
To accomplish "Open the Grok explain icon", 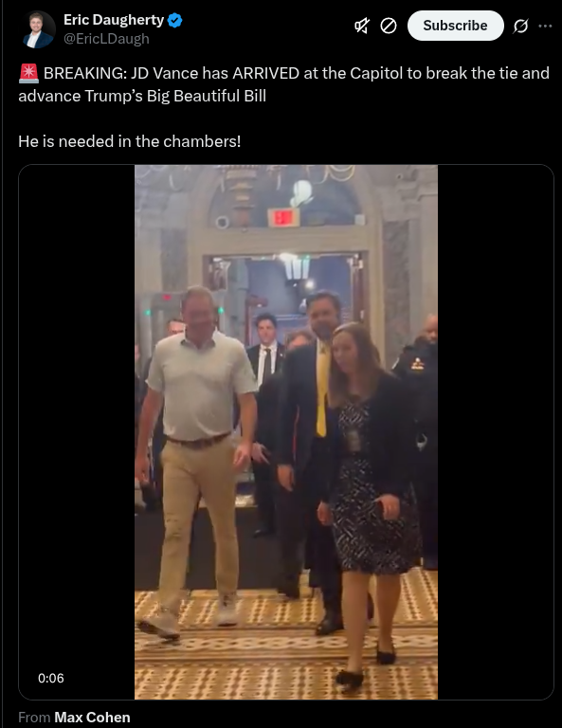I will click(x=520, y=26).
